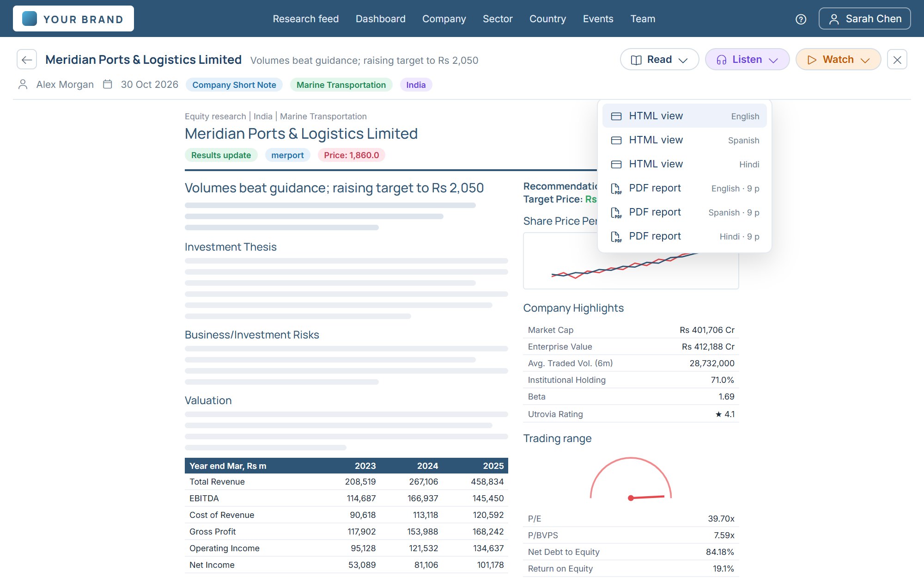
Task: Open the Dashboard nav item
Action: coord(380,19)
